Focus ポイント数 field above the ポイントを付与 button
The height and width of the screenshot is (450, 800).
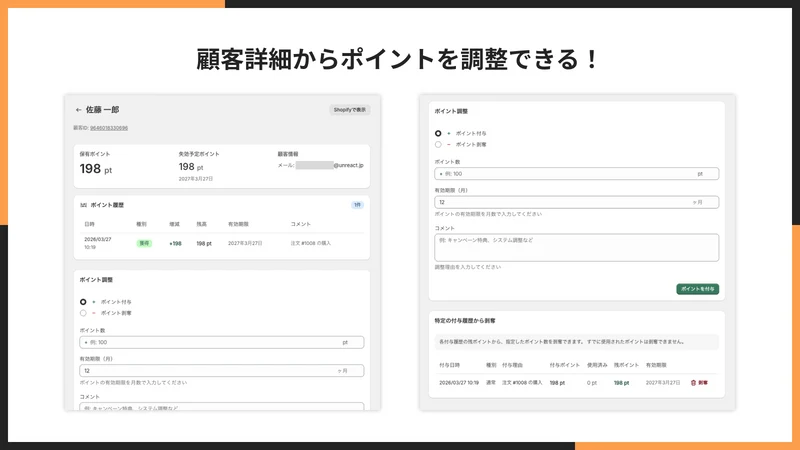[x=577, y=174]
